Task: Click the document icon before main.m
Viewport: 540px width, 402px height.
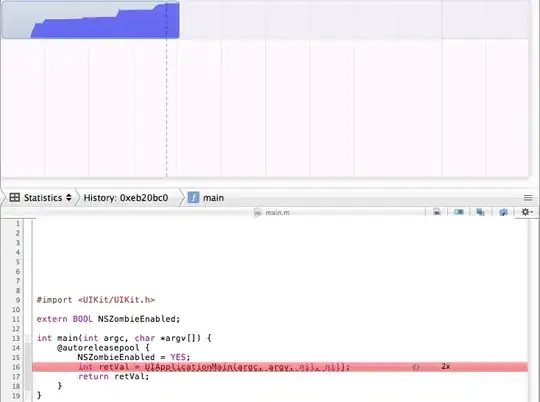Action: pos(257,213)
